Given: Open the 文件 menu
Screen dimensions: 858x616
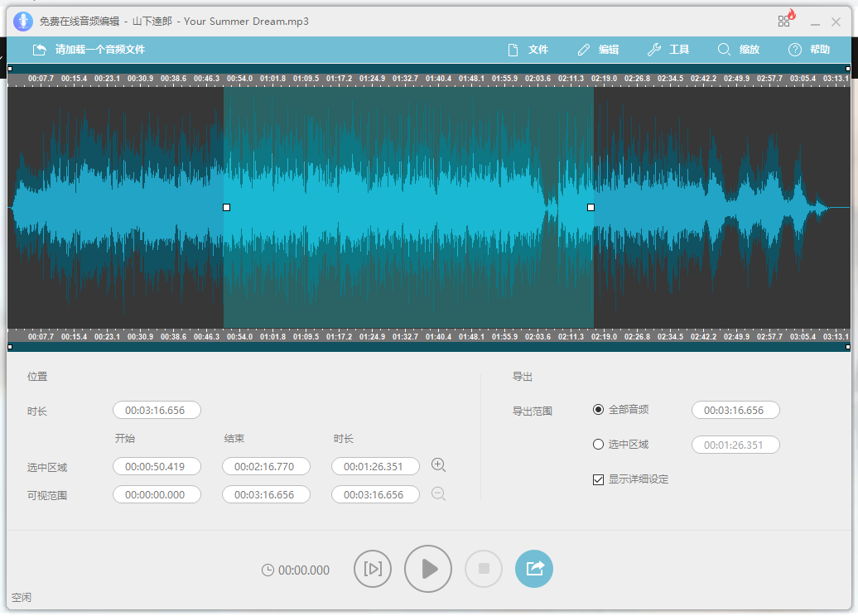Looking at the screenshot, I should [x=528, y=50].
